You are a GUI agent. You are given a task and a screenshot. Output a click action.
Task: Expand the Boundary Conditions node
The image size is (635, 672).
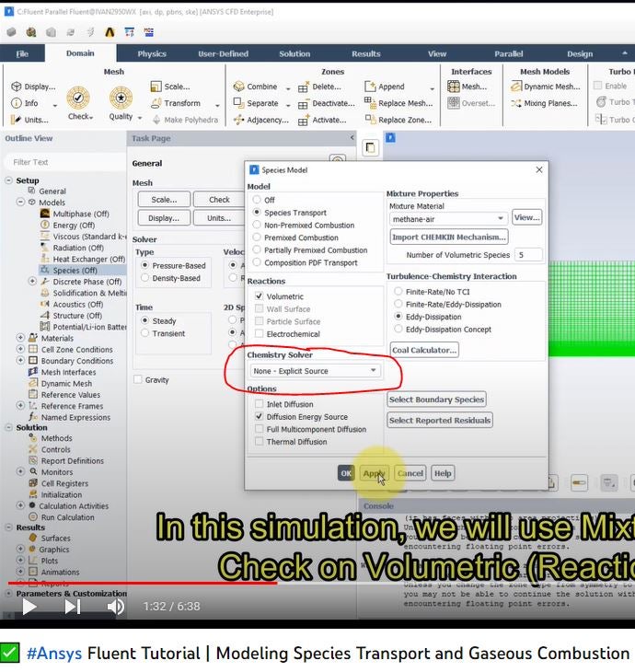point(20,361)
